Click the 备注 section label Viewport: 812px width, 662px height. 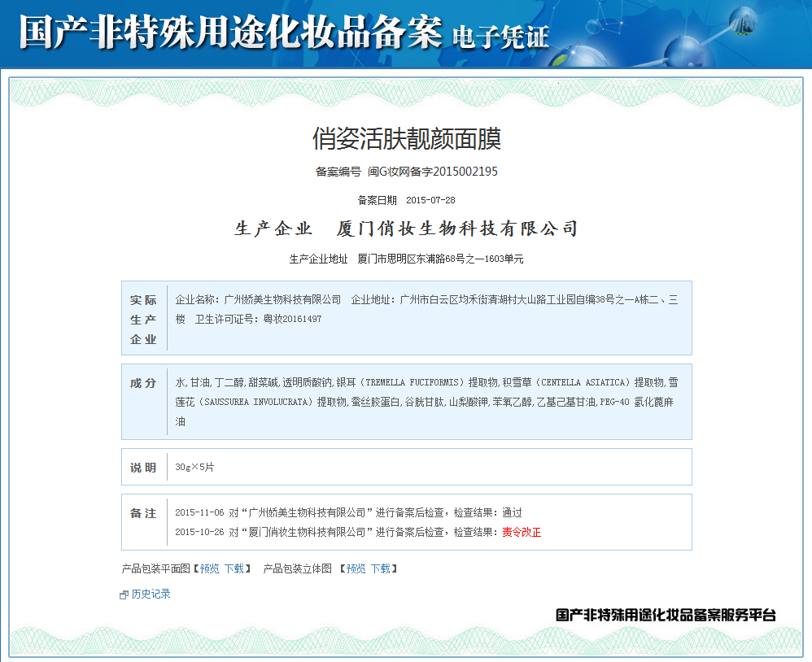click(x=143, y=513)
